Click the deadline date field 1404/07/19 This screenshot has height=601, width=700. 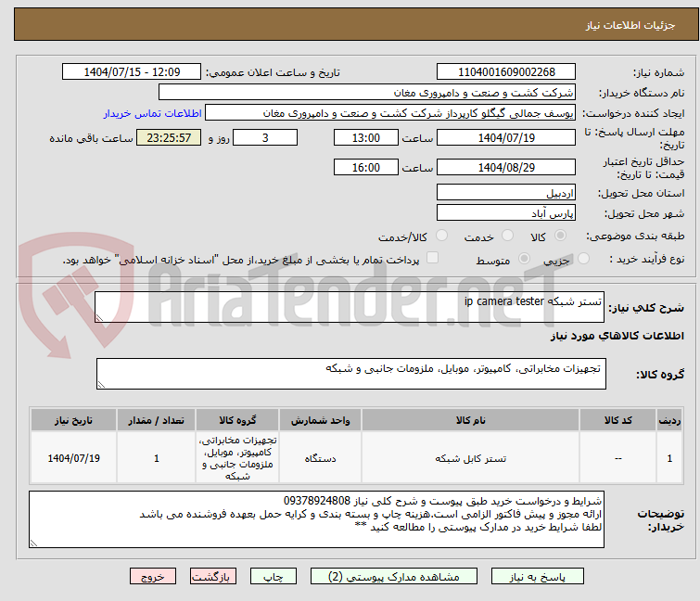point(506,137)
